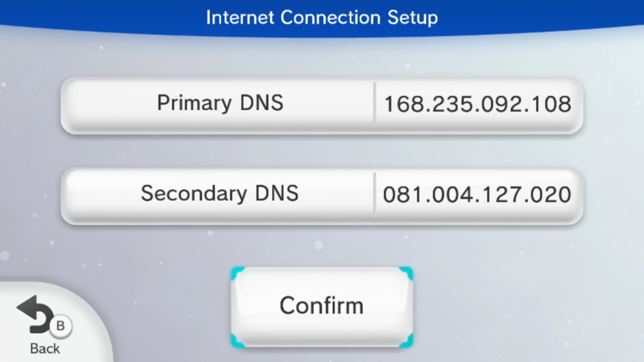Tap the circular B button badge

tap(60, 326)
